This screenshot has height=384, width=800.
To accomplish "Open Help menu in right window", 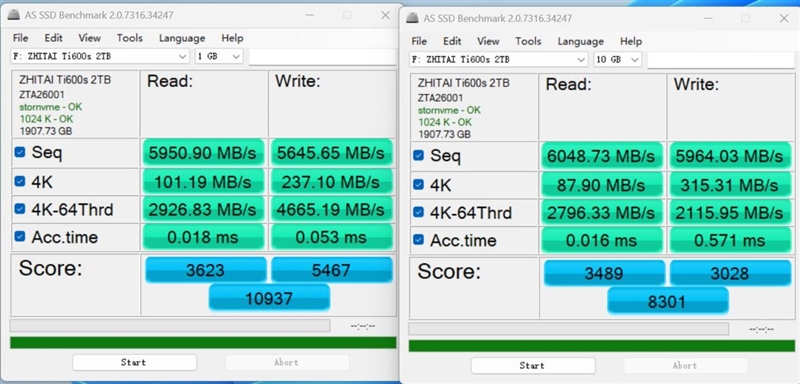I will [x=631, y=41].
